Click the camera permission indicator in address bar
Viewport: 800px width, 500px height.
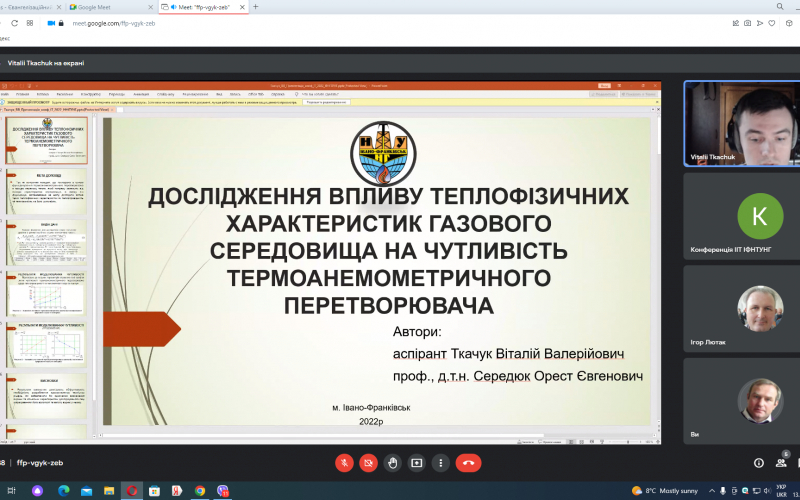(51, 23)
